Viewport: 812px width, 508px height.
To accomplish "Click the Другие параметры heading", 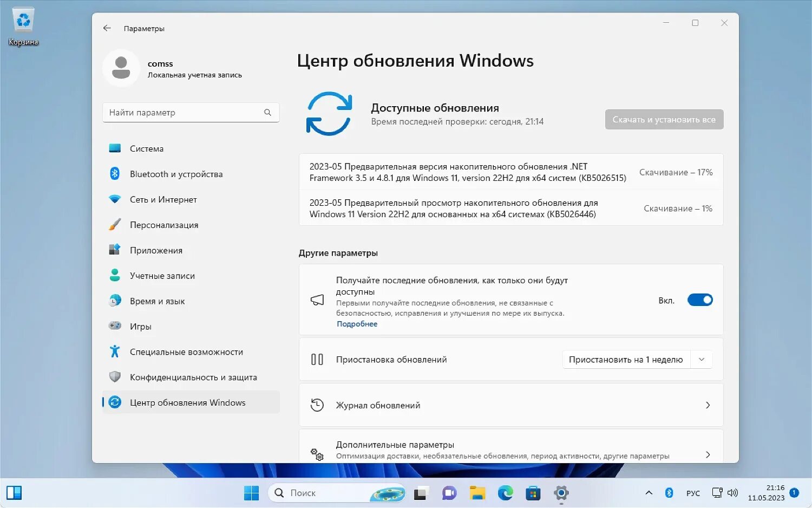I will [x=338, y=253].
